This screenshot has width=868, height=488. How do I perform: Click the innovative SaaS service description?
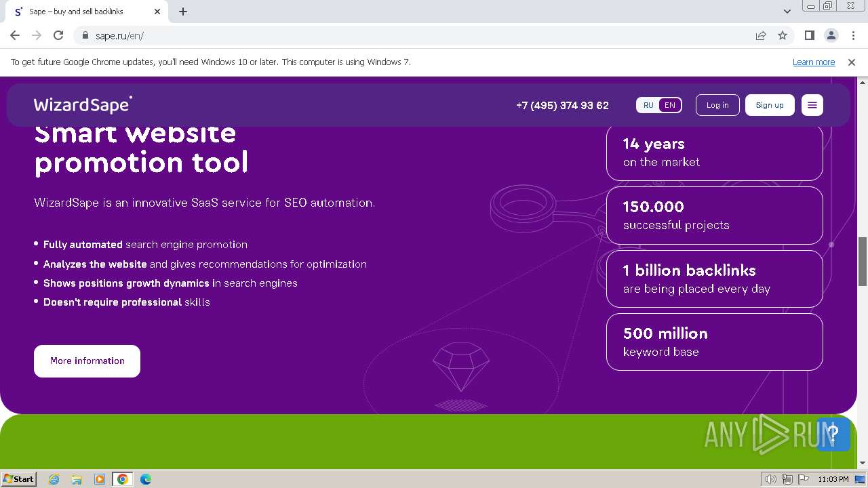click(x=204, y=203)
